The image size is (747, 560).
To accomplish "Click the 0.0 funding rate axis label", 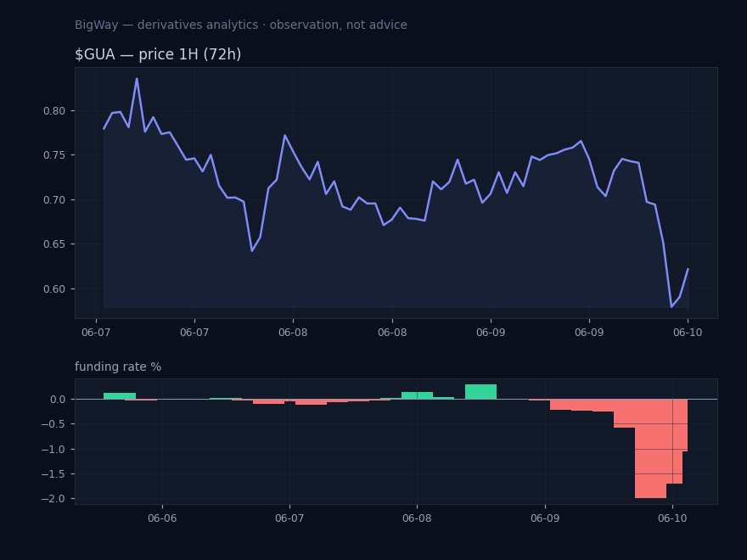I will pyautogui.click(x=58, y=400).
